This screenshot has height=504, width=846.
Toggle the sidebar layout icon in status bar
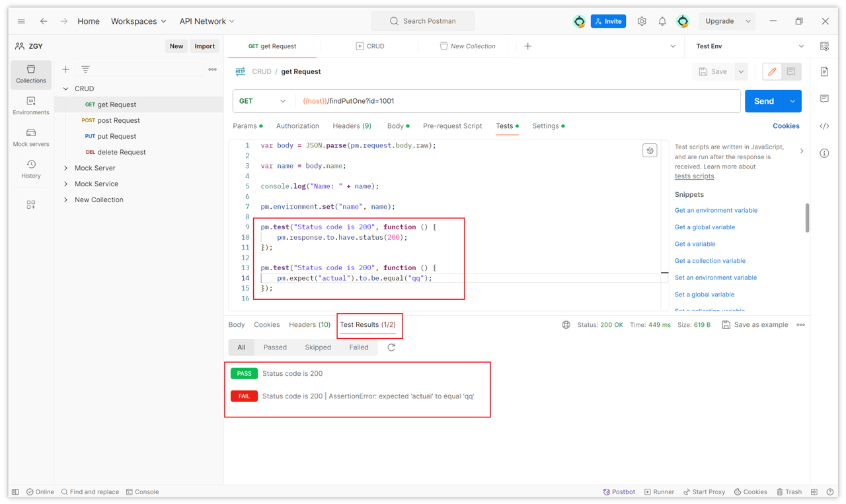pos(15,492)
